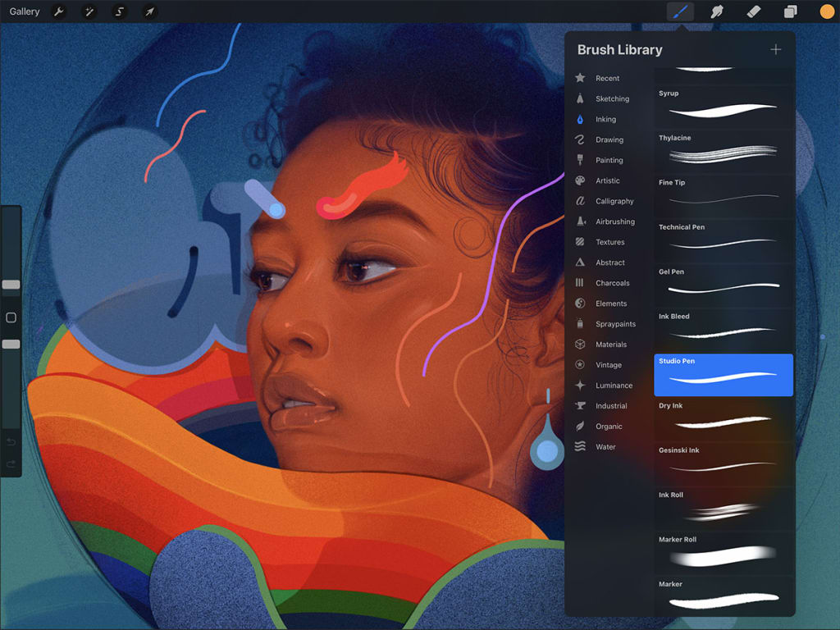Select the Smudge tool
The image size is (840, 630).
[716, 11]
